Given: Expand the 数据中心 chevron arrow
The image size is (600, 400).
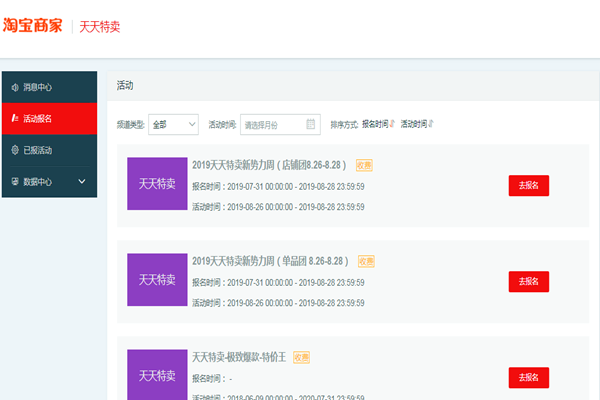Looking at the screenshot, I should click(x=82, y=181).
